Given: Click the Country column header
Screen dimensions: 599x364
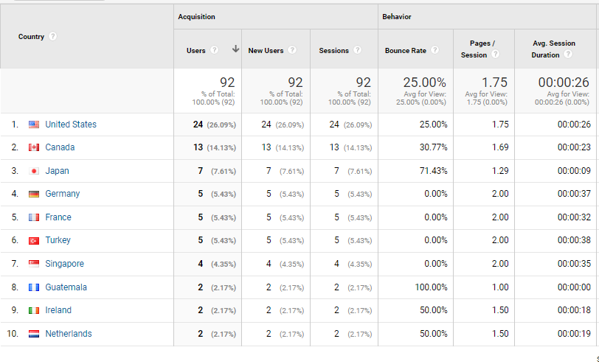Looking at the screenshot, I should point(31,37).
